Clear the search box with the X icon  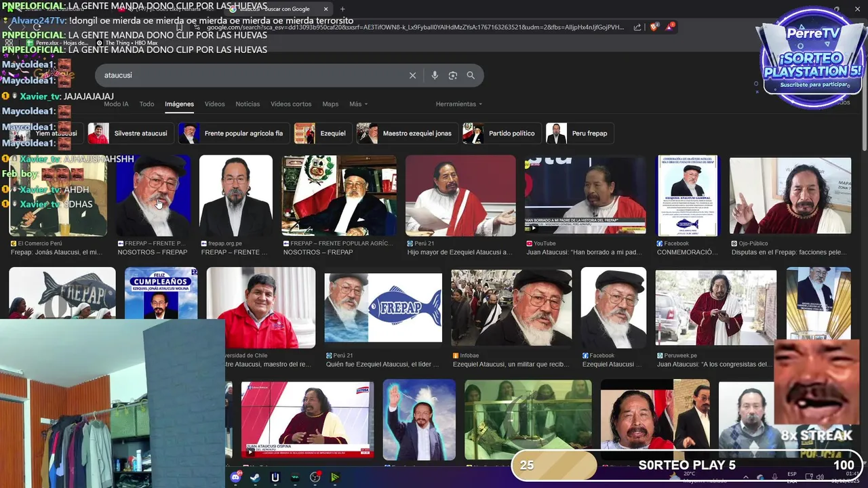[x=412, y=75]
